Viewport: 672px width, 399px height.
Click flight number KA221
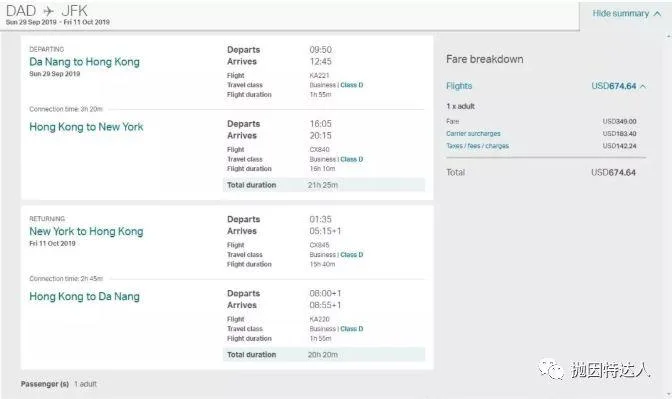coord(319,75)
